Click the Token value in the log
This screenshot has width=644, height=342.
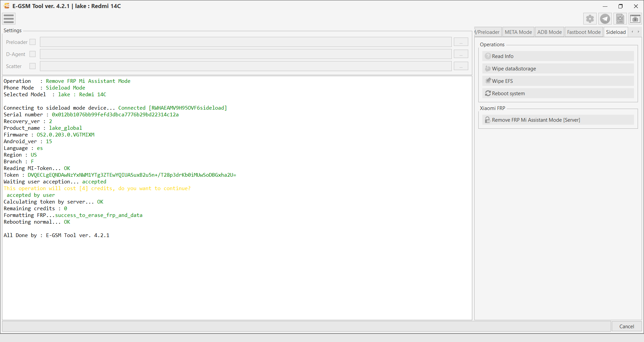(x=132, y=175)
